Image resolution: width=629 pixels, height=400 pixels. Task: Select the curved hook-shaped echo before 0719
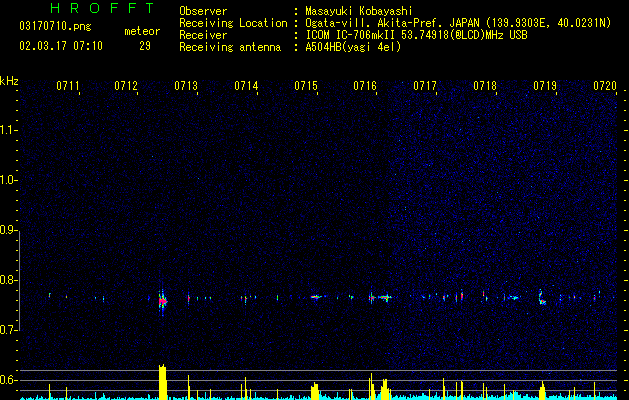coord(542,297)
